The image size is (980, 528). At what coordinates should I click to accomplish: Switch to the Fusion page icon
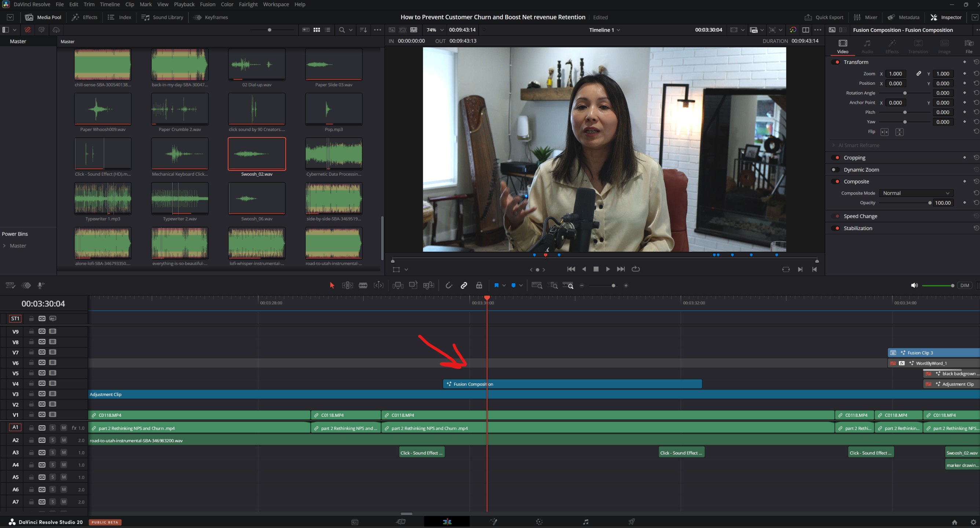[x=493, y=522]
